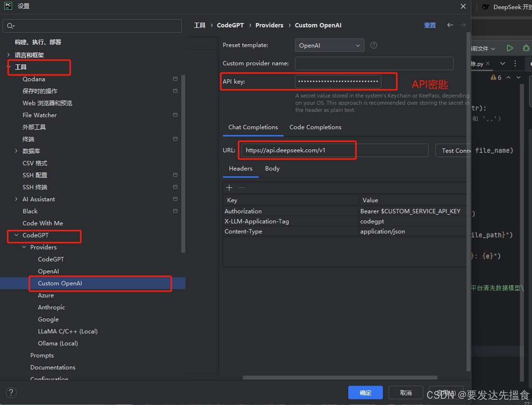Open the run configuration dropdown 当前文件
The height and width of the screenshot is (405, 532).
coord(483,49)
